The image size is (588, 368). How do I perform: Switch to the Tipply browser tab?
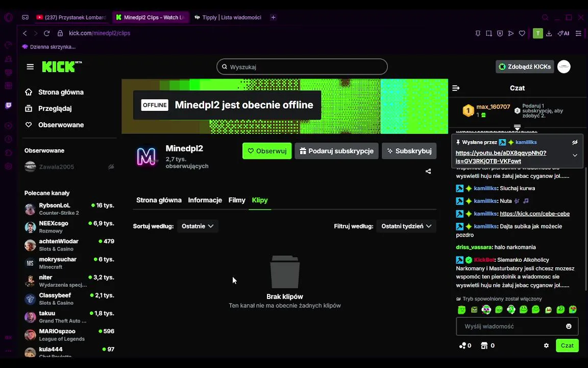tap(228, 17)
